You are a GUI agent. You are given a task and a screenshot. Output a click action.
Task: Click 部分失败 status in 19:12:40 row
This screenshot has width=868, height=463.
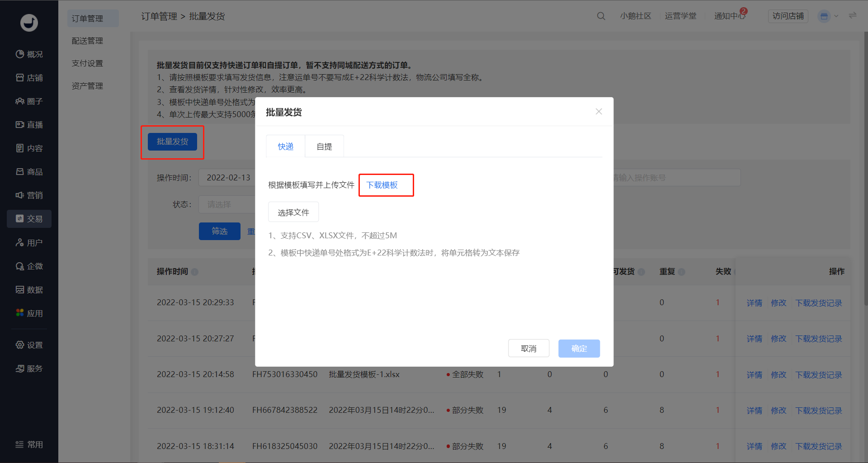[465, 410]
